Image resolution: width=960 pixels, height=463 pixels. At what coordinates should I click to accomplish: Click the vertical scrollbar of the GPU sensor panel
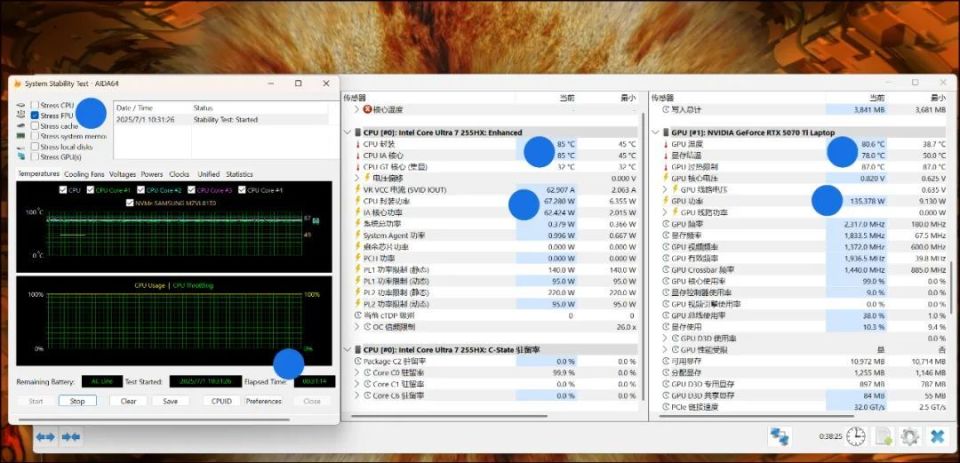click(951, 288)
